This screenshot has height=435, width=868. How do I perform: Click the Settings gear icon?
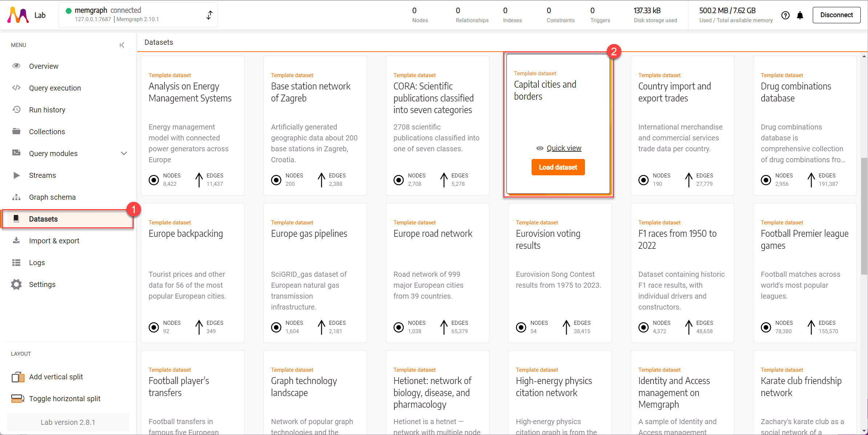16,284
